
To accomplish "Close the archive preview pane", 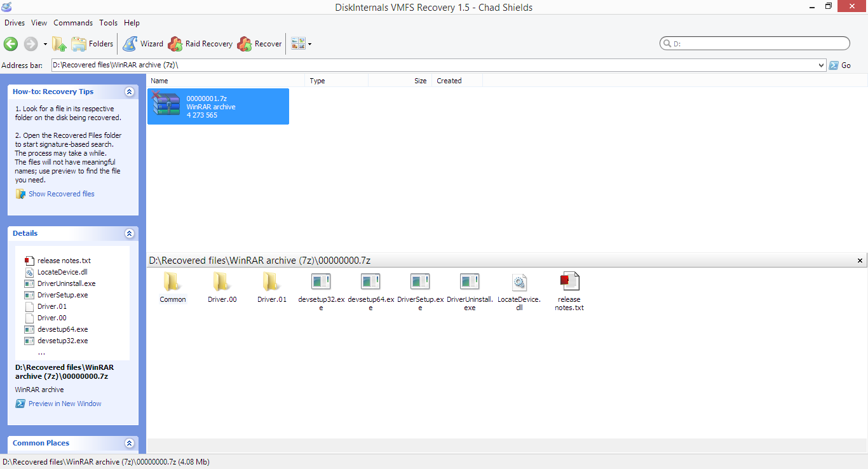I will [860, 261].
